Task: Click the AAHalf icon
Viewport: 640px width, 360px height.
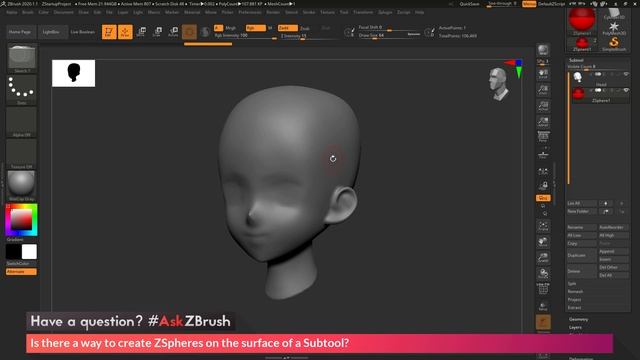Action: pyautogui.click(x=543, y=121)
